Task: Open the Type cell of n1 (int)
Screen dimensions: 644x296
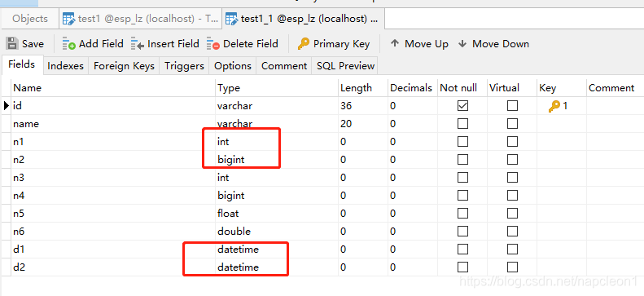Action: (277, 142)
